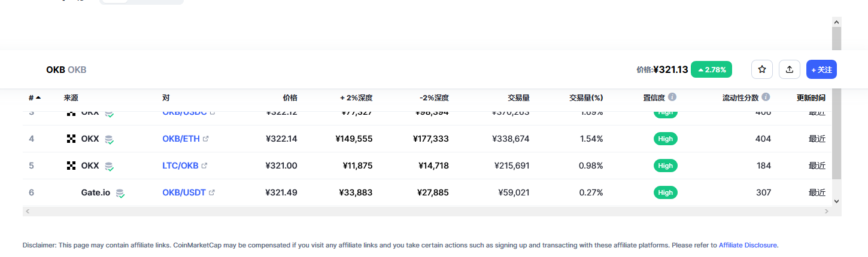868x257 pixels.
Task: Click the High confidence badge in row 5
Action: 665,166
